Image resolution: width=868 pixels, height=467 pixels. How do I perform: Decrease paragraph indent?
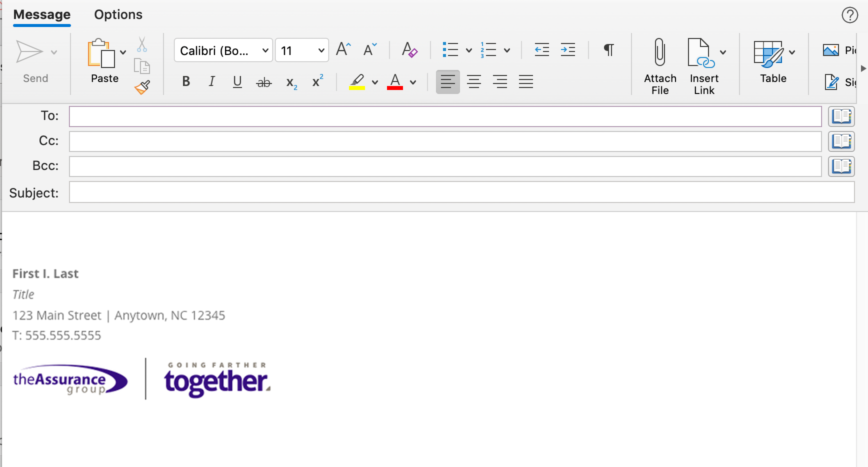[x=542, y=49]
